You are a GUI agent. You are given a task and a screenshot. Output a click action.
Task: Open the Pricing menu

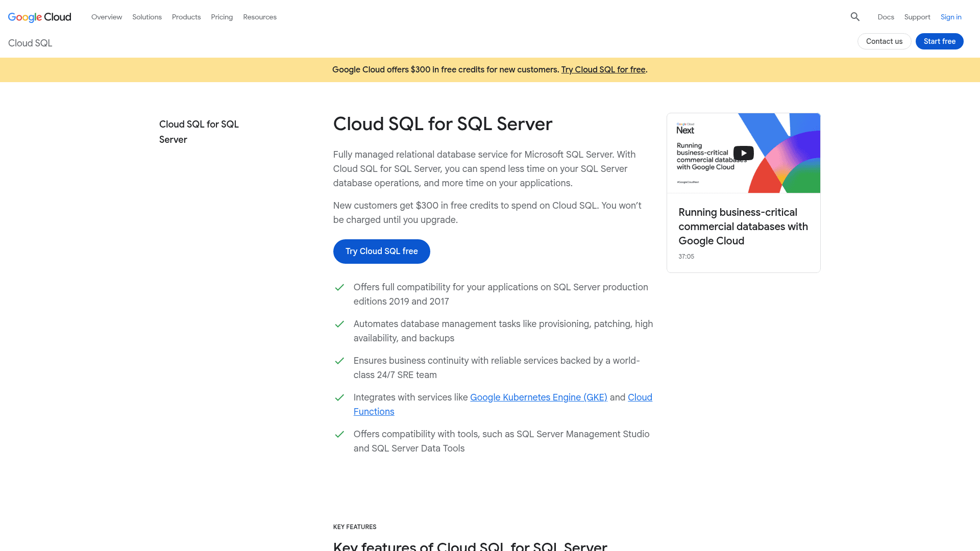(222, 17)
